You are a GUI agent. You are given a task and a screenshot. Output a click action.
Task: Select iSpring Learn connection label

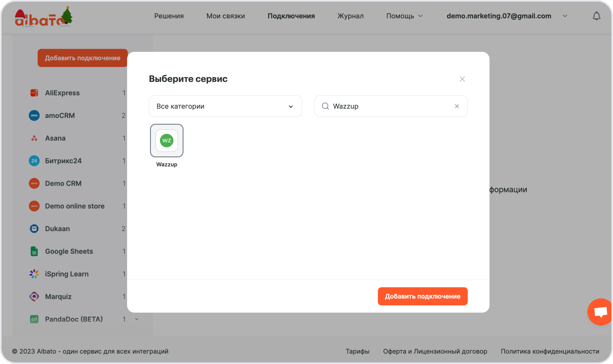(67, 274)
